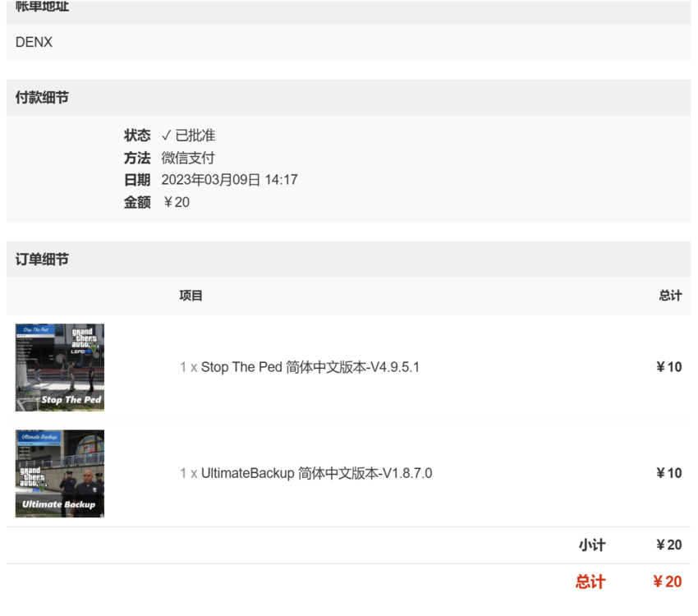
Task: Click the 帐单地址 section header
Action: [42, 7]
